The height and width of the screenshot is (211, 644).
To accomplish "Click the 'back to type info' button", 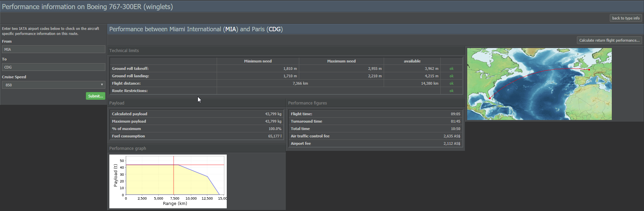I will [x=626, y=18].
